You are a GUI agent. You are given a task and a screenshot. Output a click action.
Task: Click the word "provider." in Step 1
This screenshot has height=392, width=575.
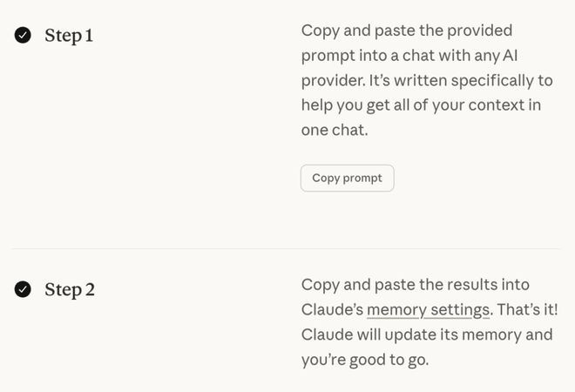pyautogui.click(x=330, y=81)
